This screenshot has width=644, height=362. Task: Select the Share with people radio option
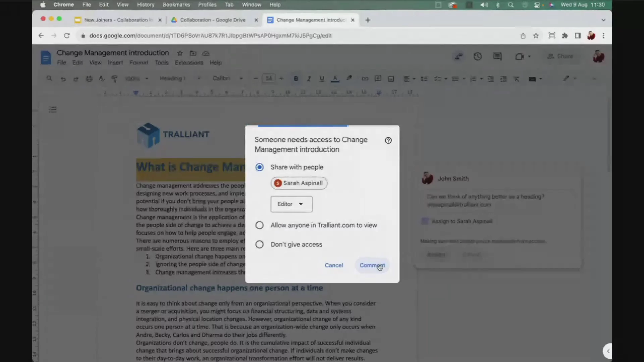point(259,167)
